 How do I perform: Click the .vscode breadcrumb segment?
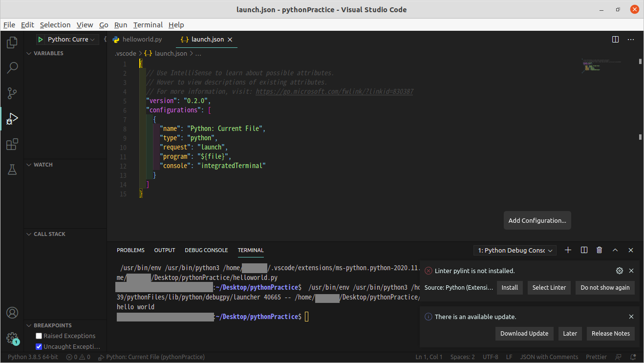click(126, 54)
